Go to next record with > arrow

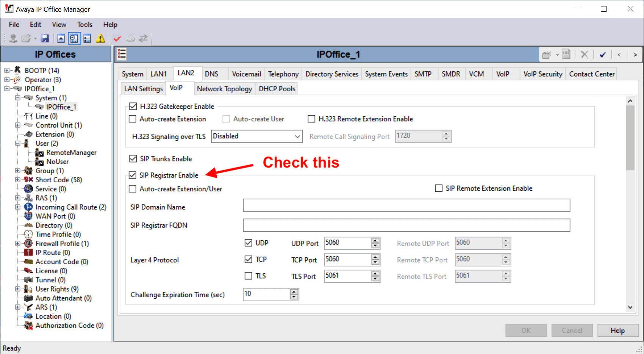point(635,55)
